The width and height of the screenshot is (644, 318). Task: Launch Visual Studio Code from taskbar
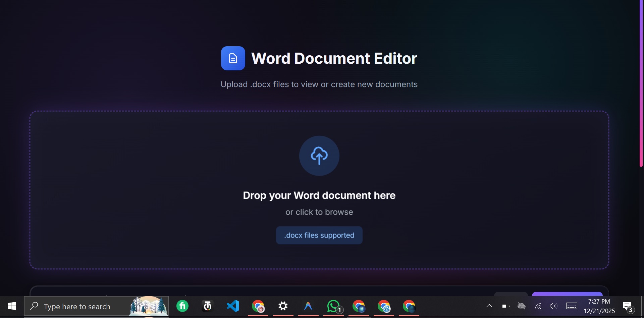click(x=233, y=306)
